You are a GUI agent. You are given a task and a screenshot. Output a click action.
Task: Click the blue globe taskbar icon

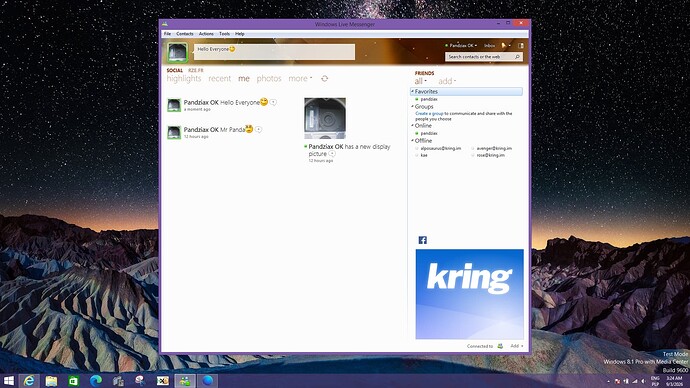pyautogui.click(x=208, y=381)
